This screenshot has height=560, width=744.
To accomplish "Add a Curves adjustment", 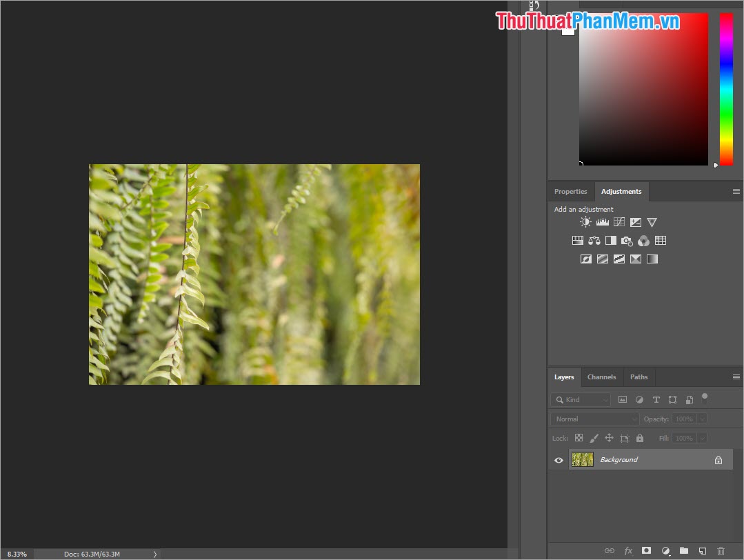I will pos(619,221).
